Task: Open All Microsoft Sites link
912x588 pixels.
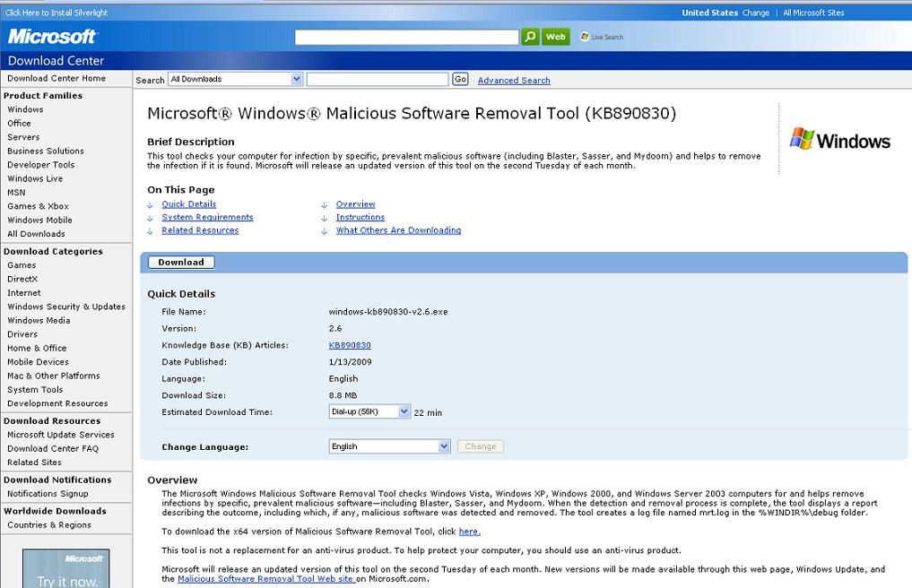Action: coord(813,13)
